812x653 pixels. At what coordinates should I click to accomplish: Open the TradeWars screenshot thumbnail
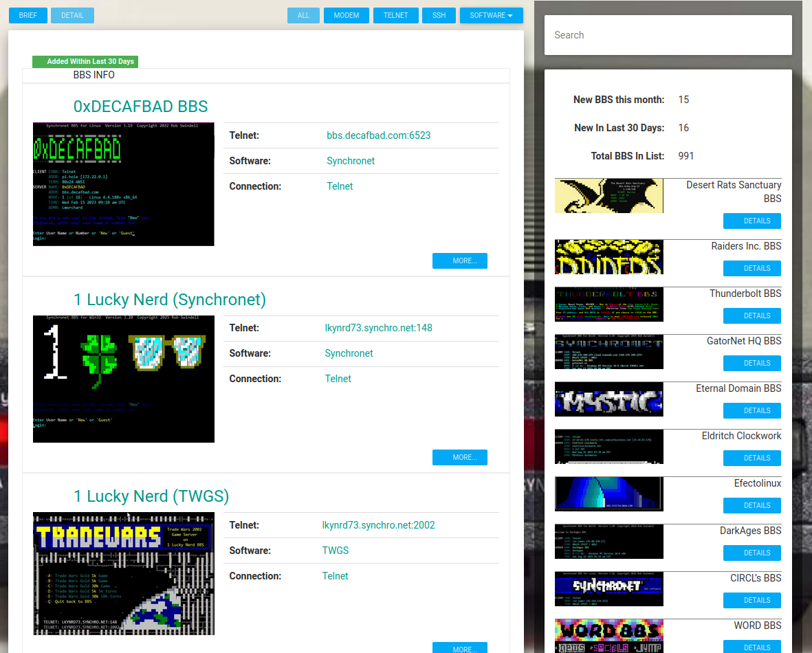pyautogui.click(x=123, y=574)
